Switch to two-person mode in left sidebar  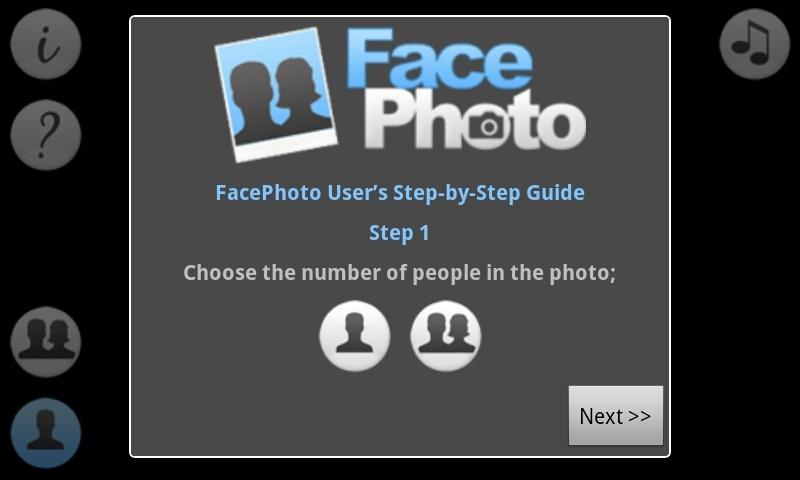pyautogui.click(x=46, y=342)
